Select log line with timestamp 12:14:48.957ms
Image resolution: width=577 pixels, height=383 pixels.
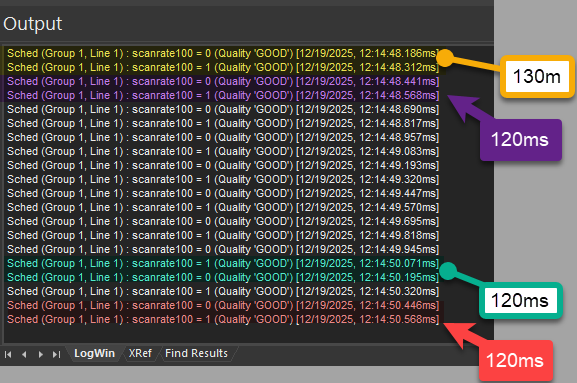coord(223,137)
